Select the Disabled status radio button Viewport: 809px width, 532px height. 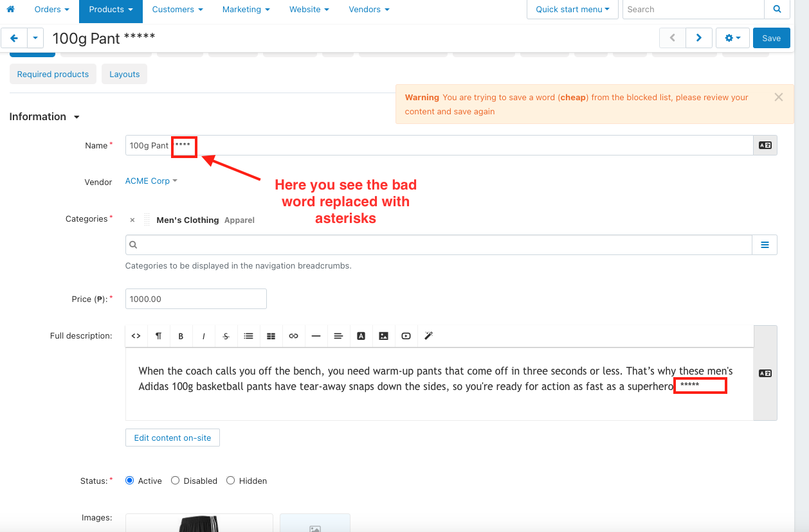(x=175, y=481)
